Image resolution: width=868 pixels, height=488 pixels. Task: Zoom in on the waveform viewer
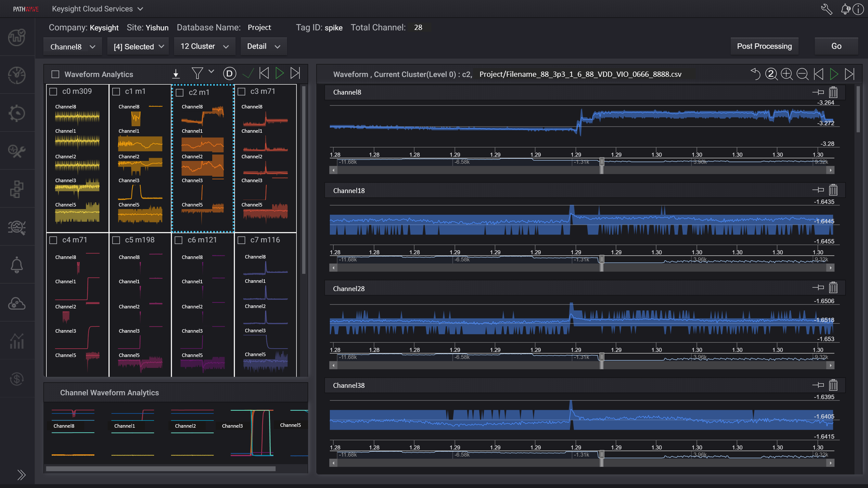(x=787, y=74)
